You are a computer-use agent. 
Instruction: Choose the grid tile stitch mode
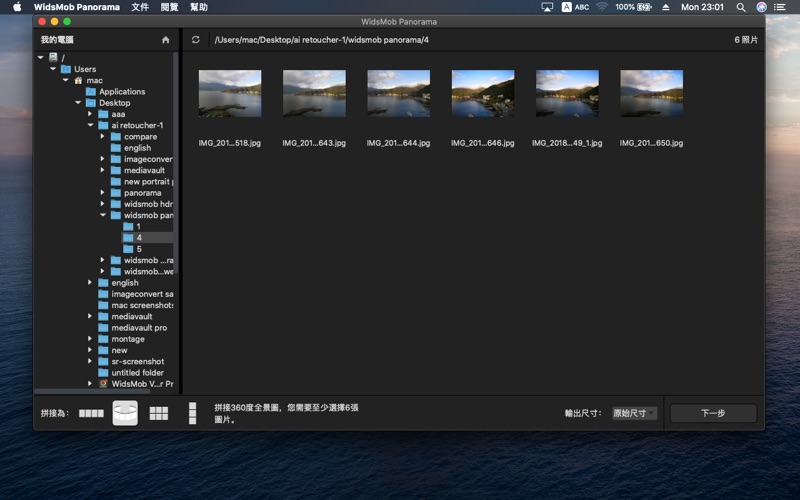click(158, 413)
